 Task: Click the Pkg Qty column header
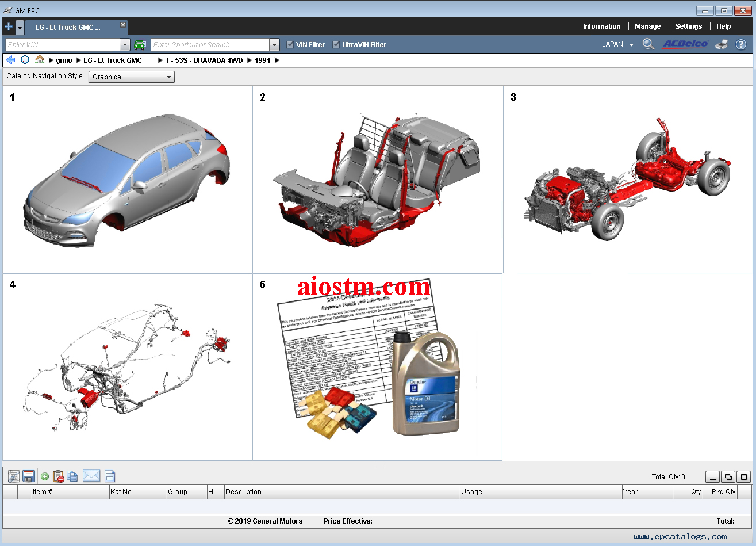pos(720,492)
